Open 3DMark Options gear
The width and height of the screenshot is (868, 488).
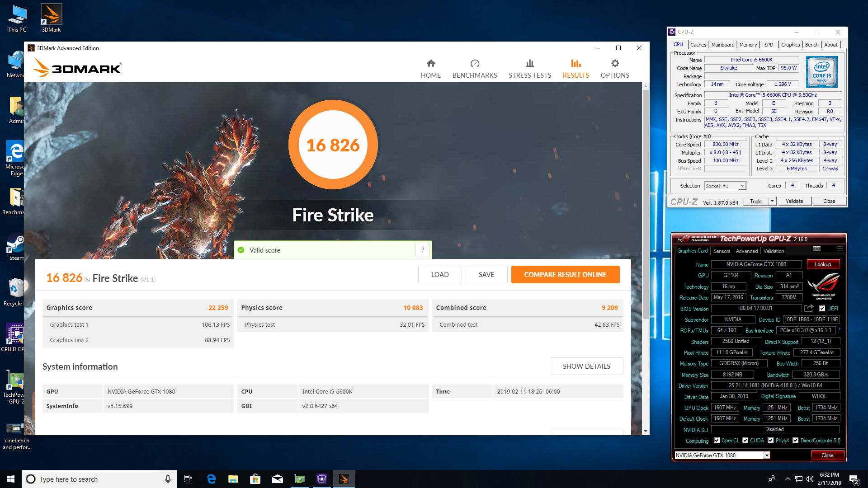pyautogui.click(x=614, y=64)
